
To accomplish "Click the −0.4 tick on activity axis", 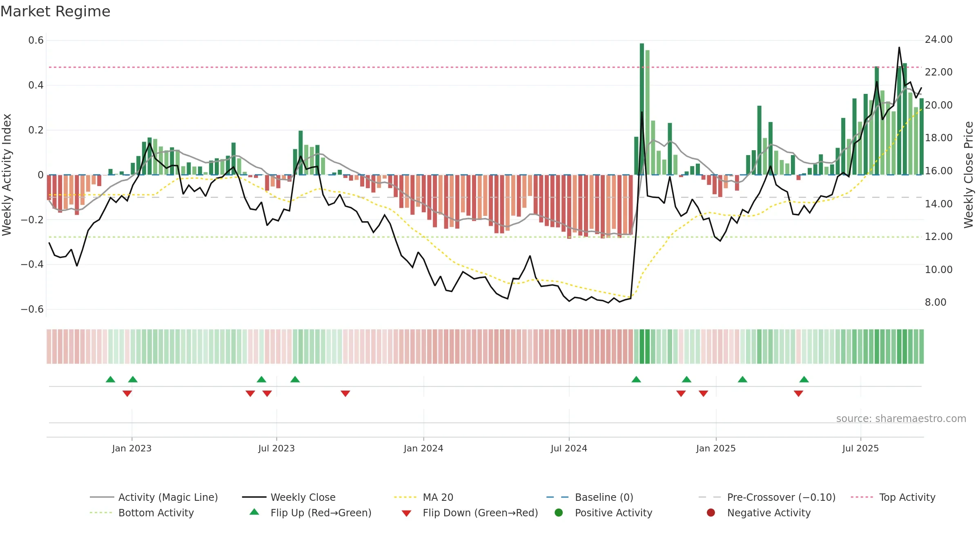I will 32,264.
